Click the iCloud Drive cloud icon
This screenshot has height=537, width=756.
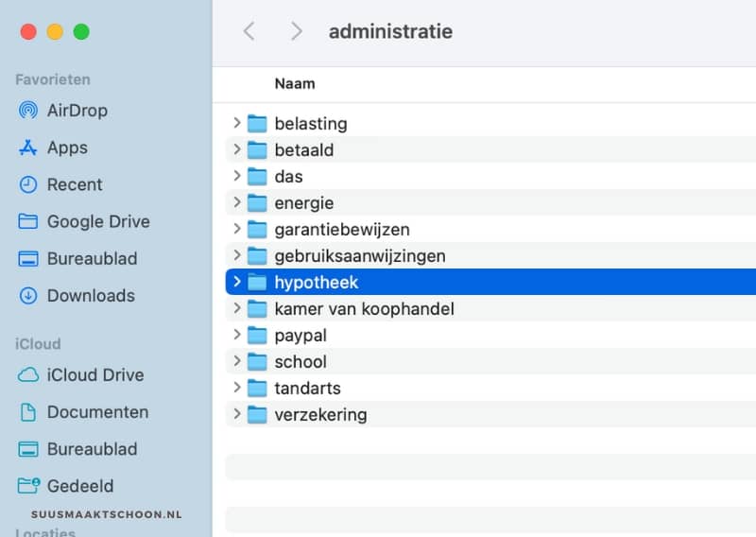tap(28, 375)
